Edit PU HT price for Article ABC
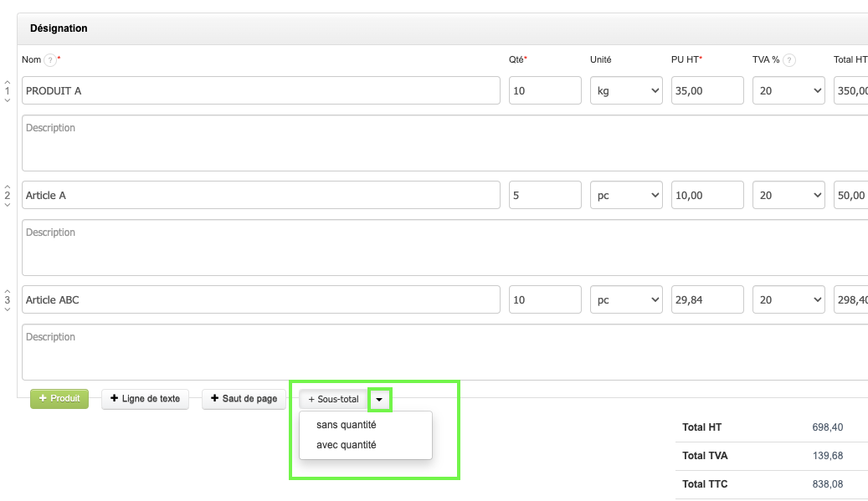The width and height of the screenshot is (868, 501). tap(706, 299)
